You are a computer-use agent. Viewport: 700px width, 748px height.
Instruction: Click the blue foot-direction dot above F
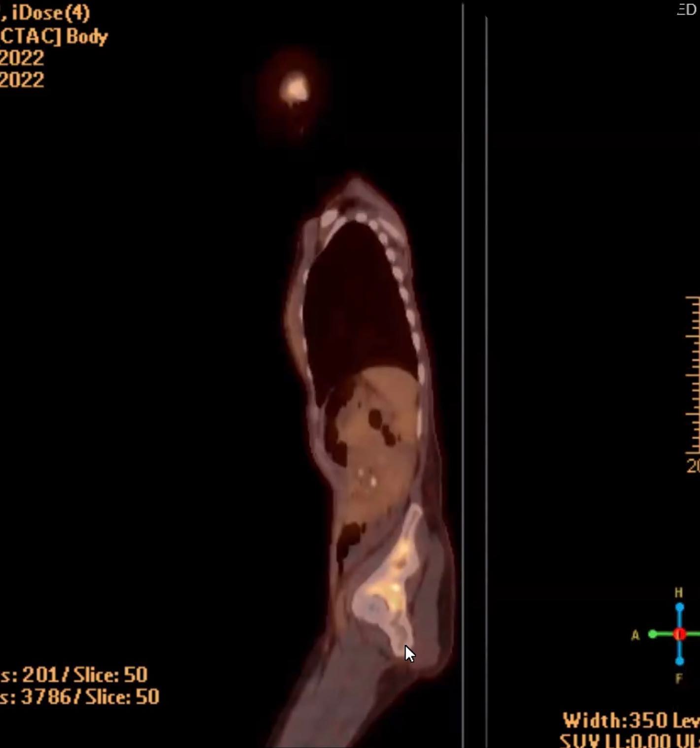pos(679,660)
